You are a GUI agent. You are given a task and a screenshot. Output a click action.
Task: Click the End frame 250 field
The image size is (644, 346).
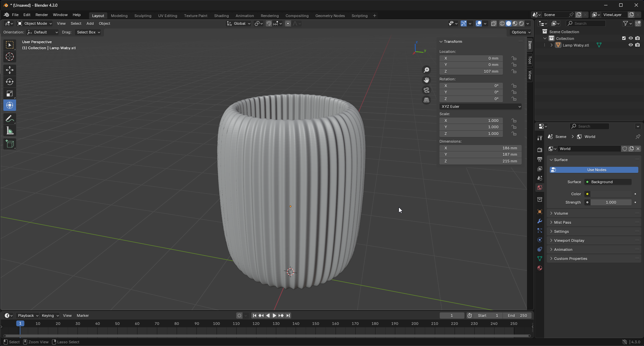518,316
